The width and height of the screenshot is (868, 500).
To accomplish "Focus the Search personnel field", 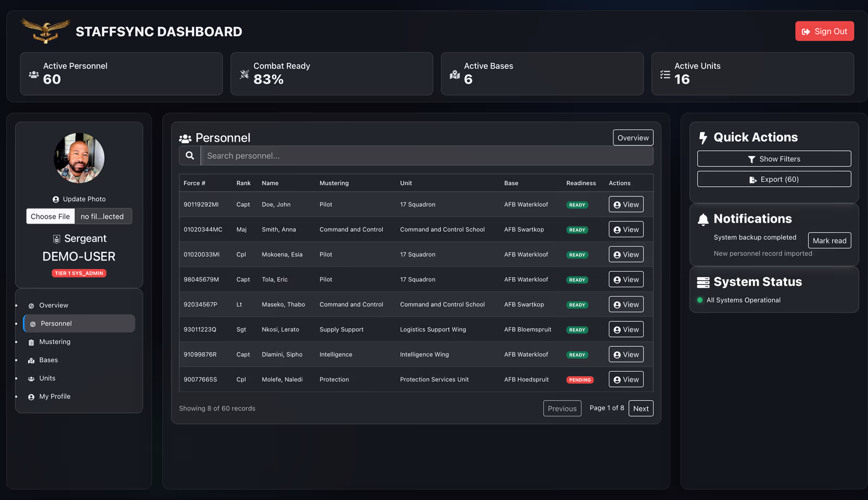I will 427,156.
